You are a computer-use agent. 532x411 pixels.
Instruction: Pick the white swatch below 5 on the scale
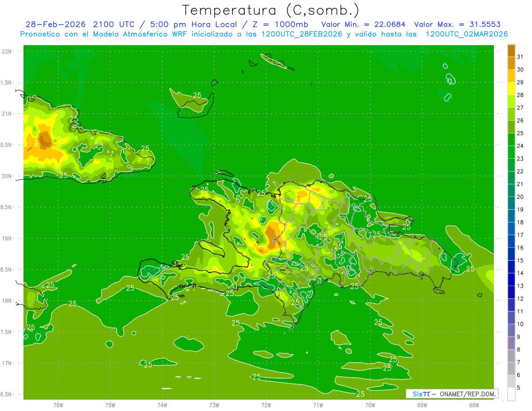511,394
